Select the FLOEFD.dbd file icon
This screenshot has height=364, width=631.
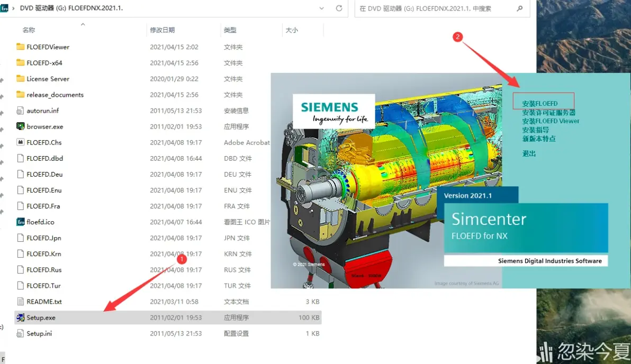(21, 159)
